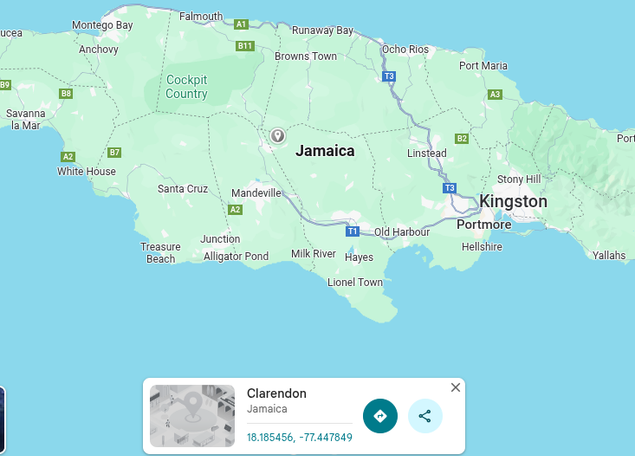Viewport: 635px width, 456px height.
Task: Copy coordinates 18.185456, -77.447849
Action: click(x=299, y=437)
